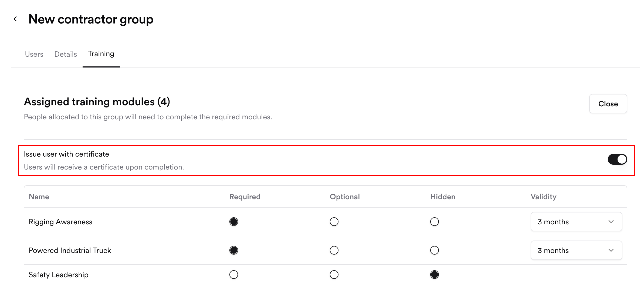Click the Close button
This screenshot has width=644, height=284.
pyautogui.click(x=608, y=104)
